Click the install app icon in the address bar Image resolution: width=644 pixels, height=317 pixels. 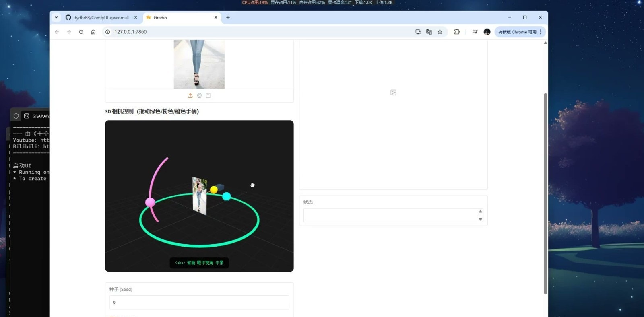coord(418,32)
